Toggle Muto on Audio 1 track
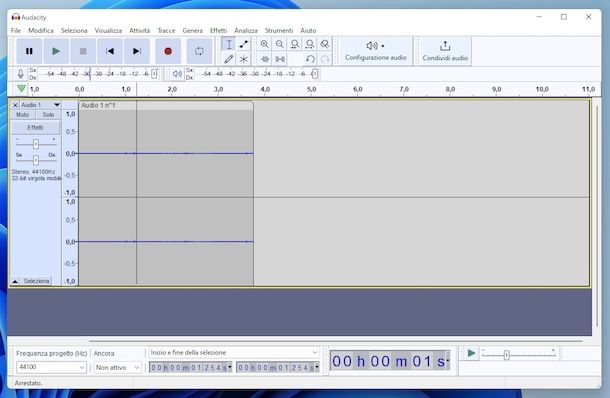610x398 pixels. 23,115
